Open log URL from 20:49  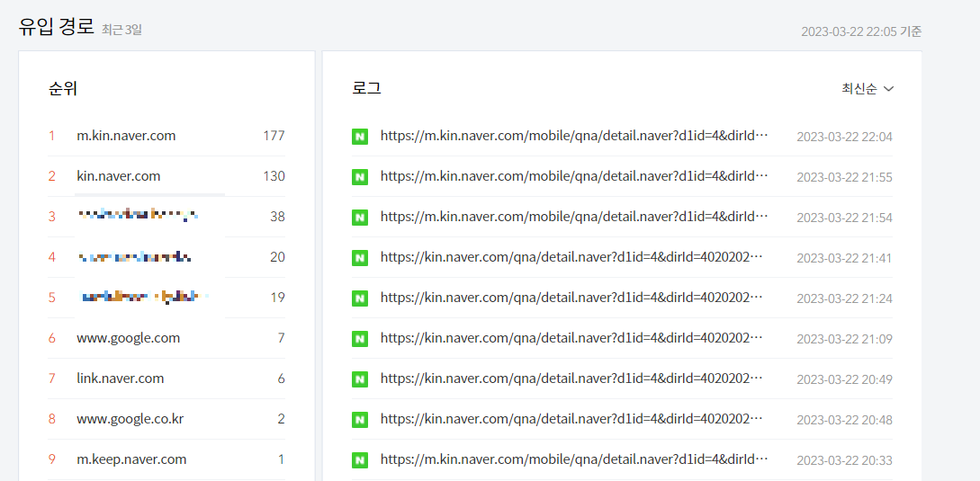pyautogui.click(x=571, y=379)
